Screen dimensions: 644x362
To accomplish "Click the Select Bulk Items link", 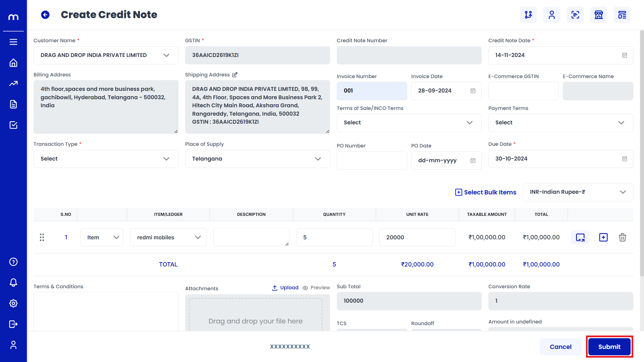I will [x=485, y=192].
